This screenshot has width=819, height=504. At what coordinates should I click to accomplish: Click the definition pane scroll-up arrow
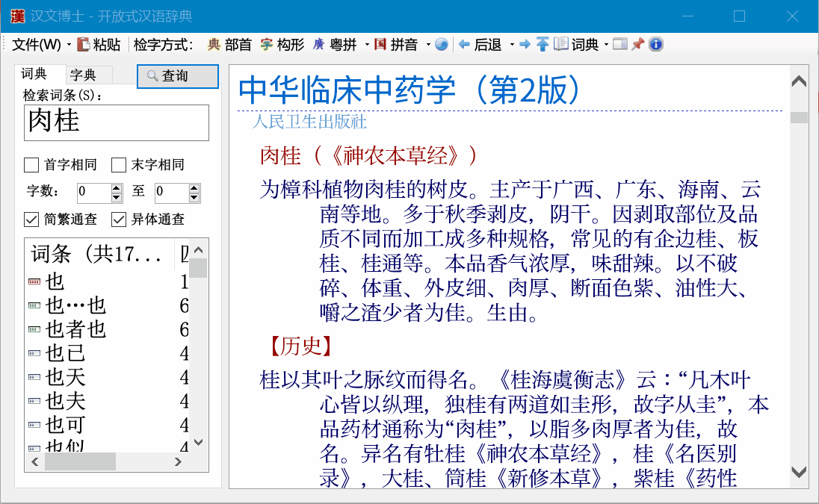click(799, 81)
